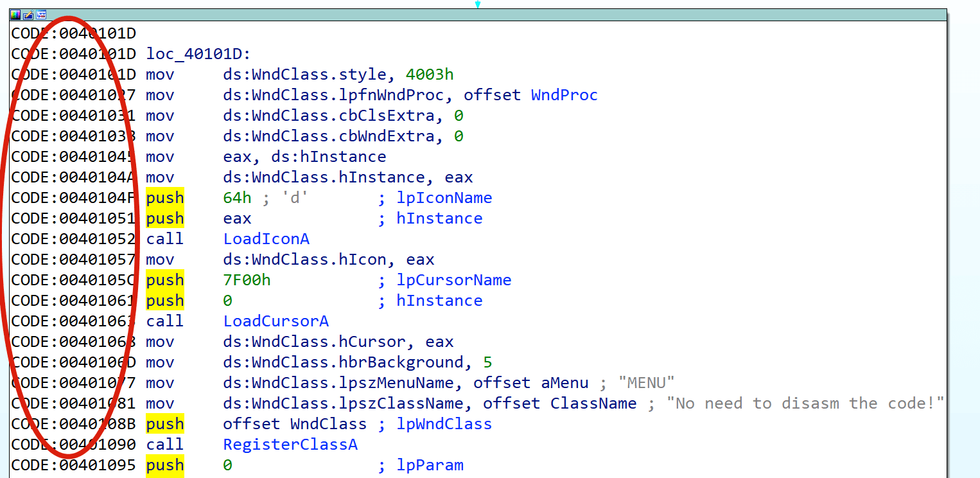980x478 pixels.
Task: Select the 4003h style value
Action: (x=429, y=75)
